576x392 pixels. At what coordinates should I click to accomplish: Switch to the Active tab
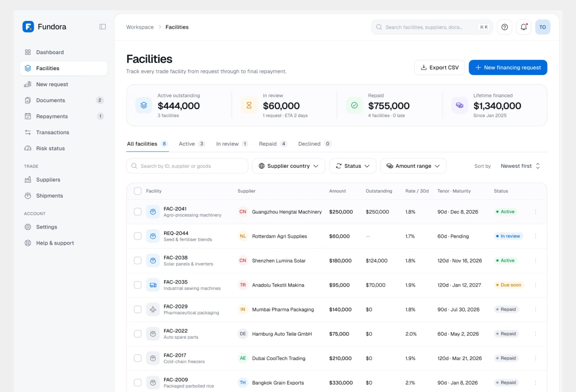[x=192, y=144]
